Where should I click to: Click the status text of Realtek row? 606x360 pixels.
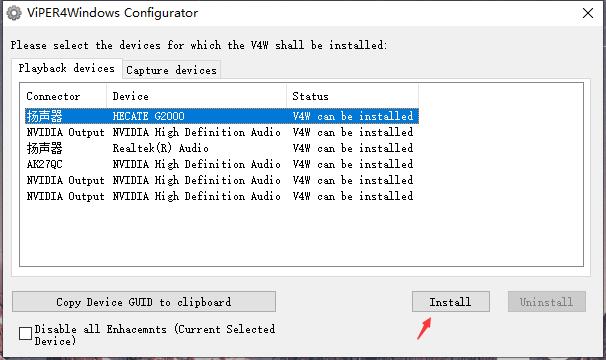(x=352, y=148)
